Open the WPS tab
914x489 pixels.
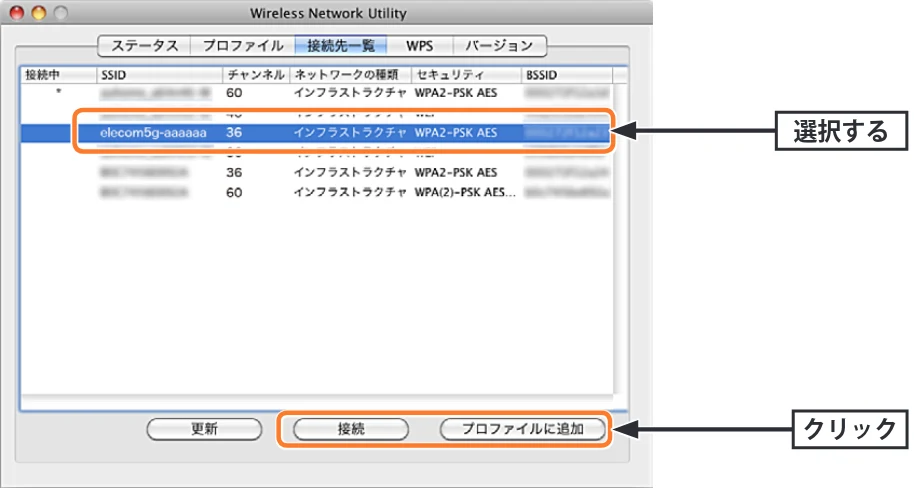coord(420,45)
